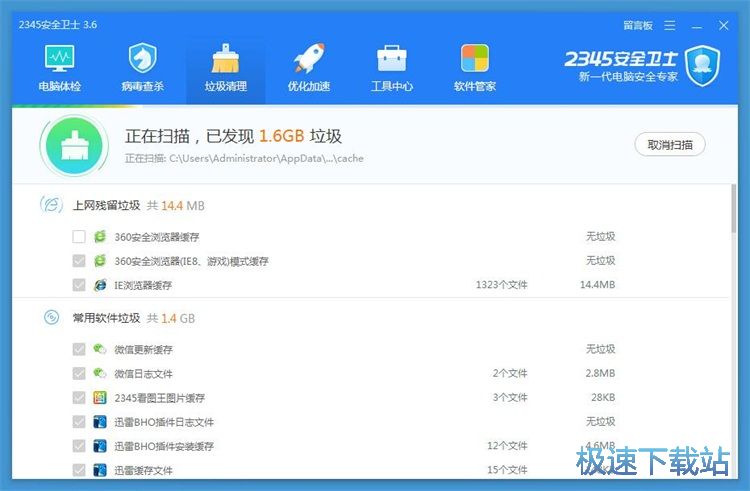Open the 电脑体检 computer checkup icon
This screenshot has width=750, height=491.
click(x=60, y=58)
